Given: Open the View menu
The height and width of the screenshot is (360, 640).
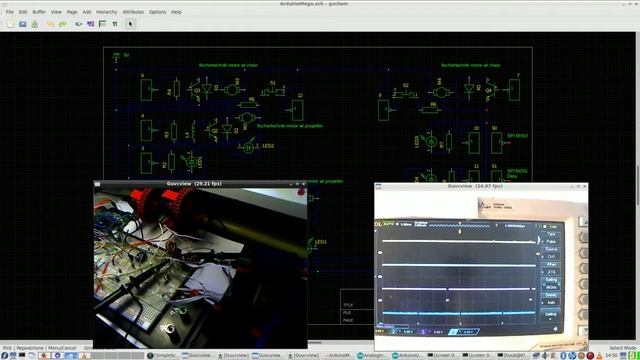Looking at the screenshot, I should pos(56,12).
